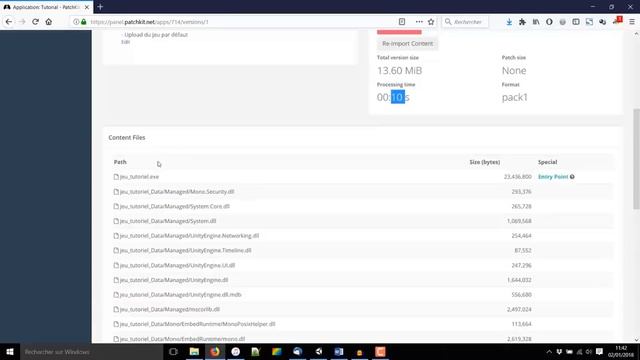
Task: Click the notification icon with red badge
Action: (617, 21)
